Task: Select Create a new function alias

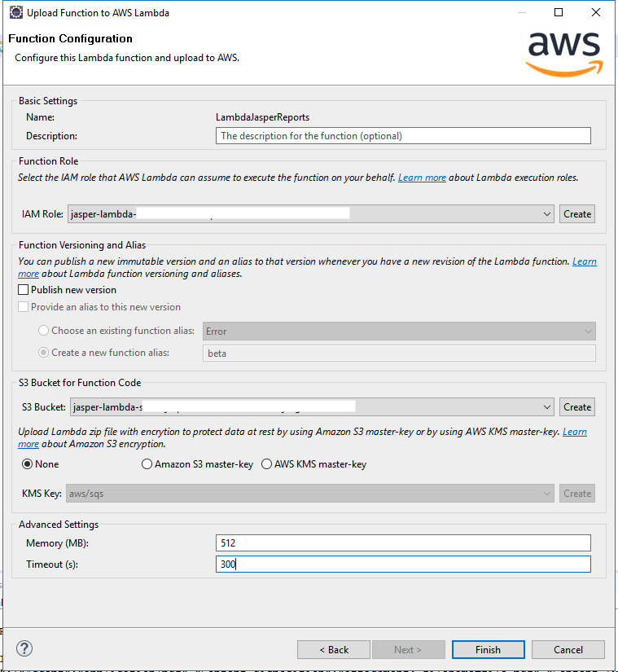Action: [x=43, y=352]
